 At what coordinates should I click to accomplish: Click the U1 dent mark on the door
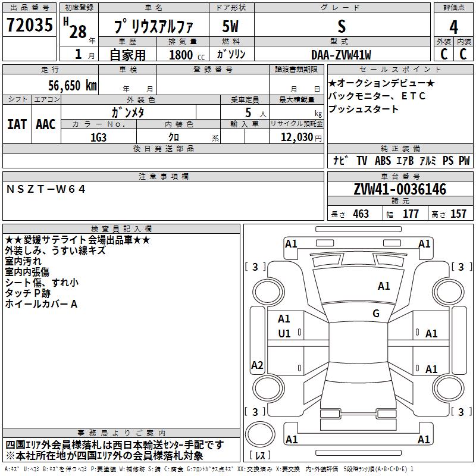(284, 334)
